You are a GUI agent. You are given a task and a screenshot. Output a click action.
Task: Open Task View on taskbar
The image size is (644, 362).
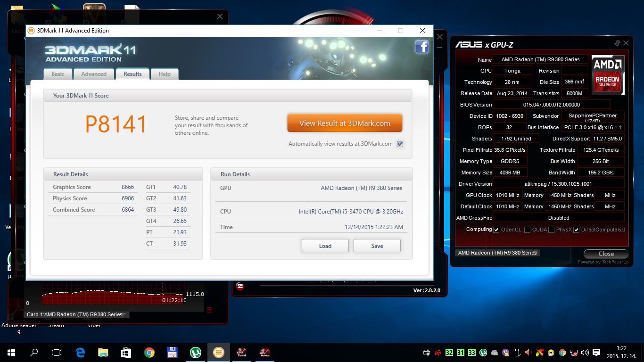pos(57,352)
